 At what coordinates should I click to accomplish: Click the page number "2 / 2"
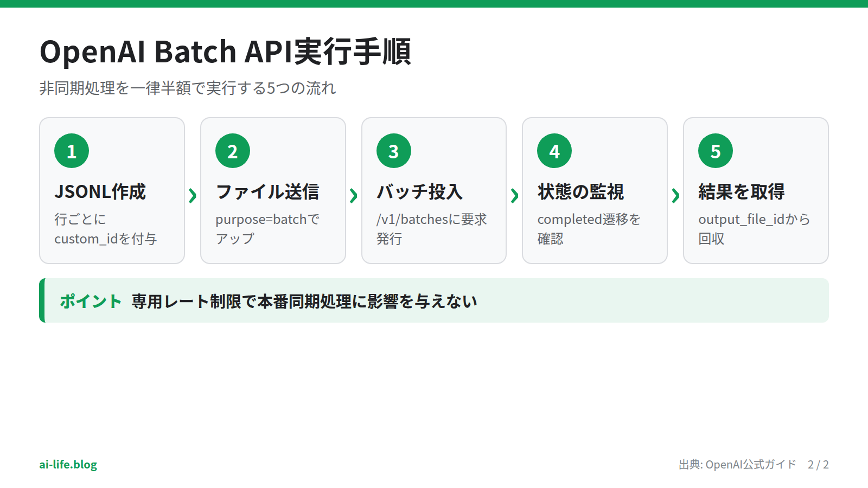818,465
